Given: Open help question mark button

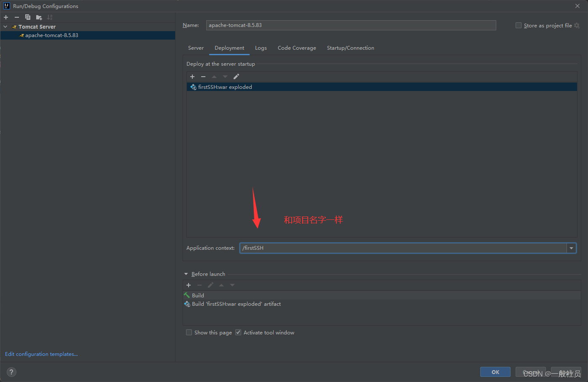Looking at the screenshot, I should [11, 372].
